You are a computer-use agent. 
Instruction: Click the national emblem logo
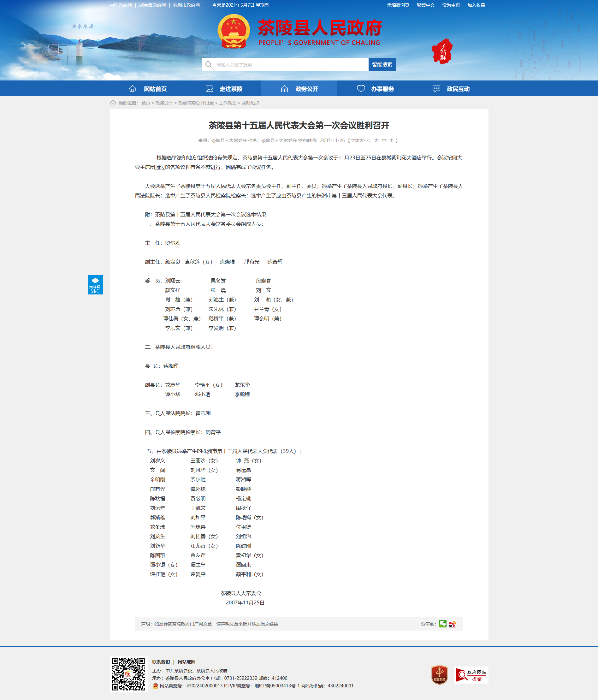pyautogui.click(x=234, y=32)
